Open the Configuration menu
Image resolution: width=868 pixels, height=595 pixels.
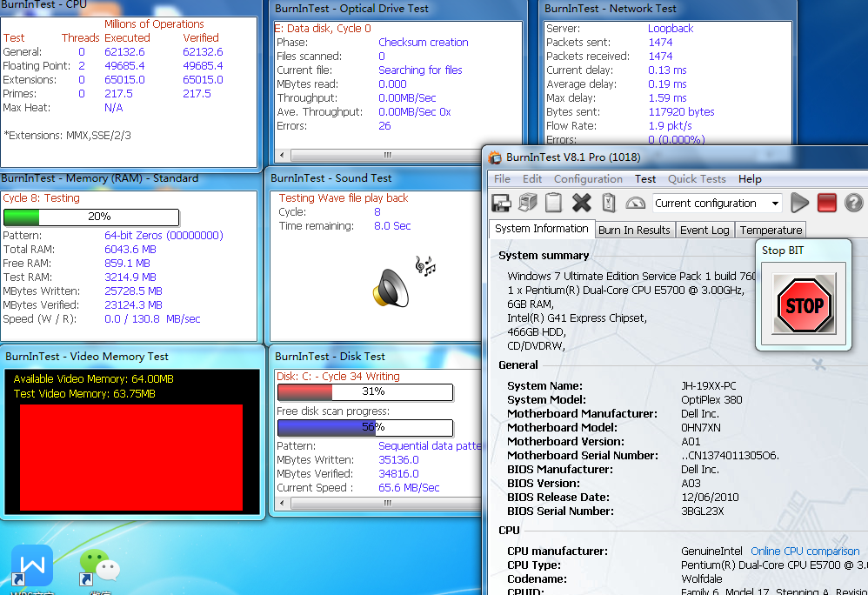588,179
